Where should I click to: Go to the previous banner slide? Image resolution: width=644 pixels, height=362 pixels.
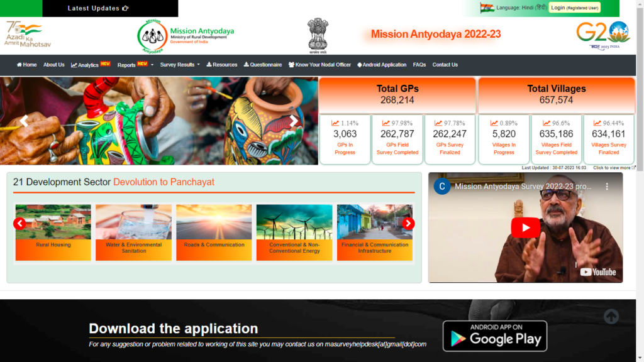click(x=24, y=121)
